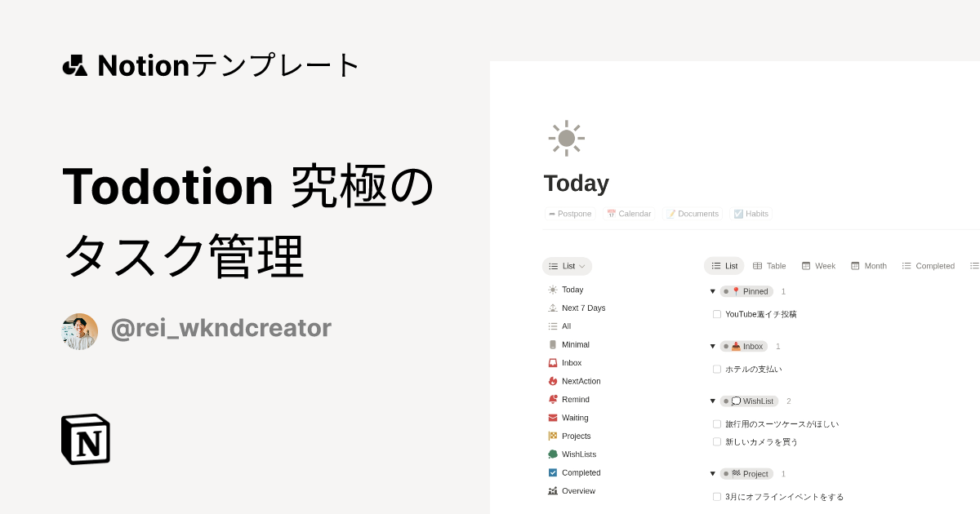Switch to the Month view tab
The width and height of the screenshot is (980, 514).
868,266
